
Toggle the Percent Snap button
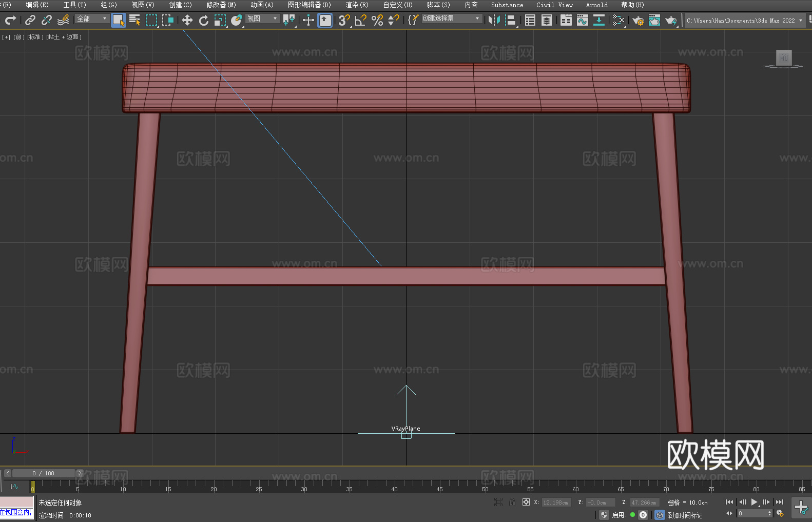[x=377, y=20]
